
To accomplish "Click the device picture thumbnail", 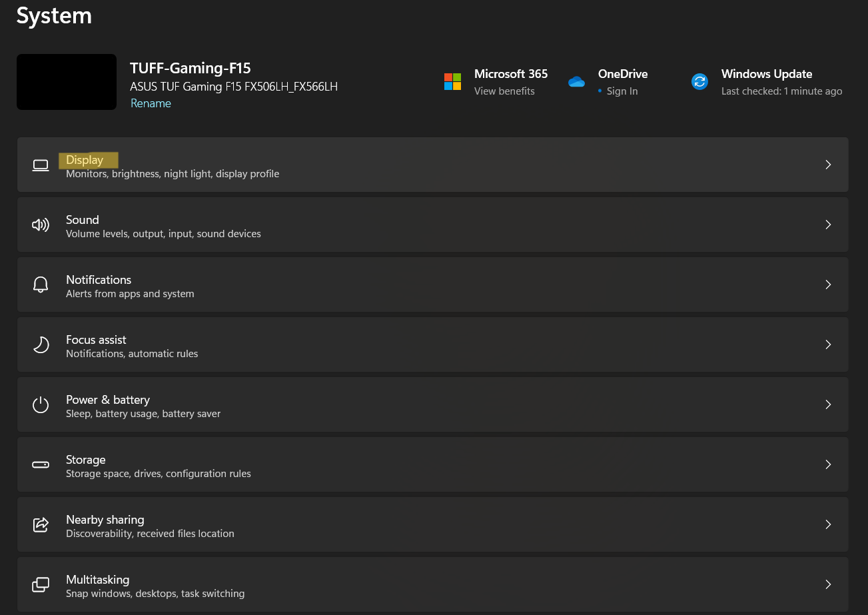I will (x=67, y=81).
